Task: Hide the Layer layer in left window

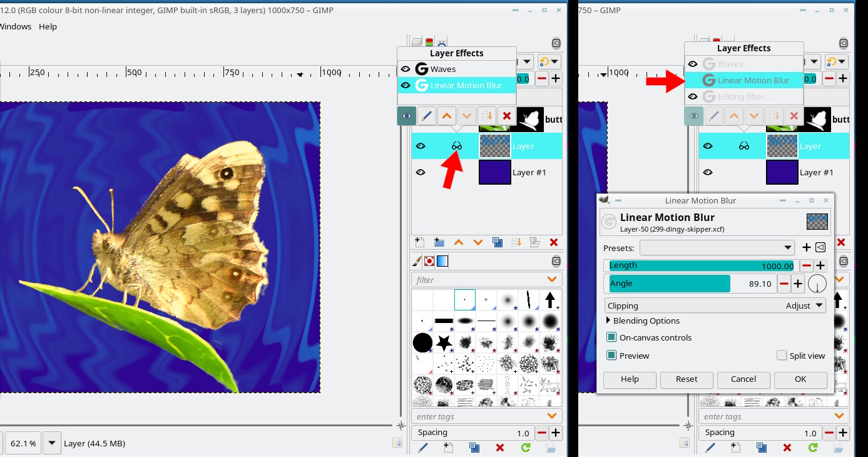Action: (x=421, y=146)
